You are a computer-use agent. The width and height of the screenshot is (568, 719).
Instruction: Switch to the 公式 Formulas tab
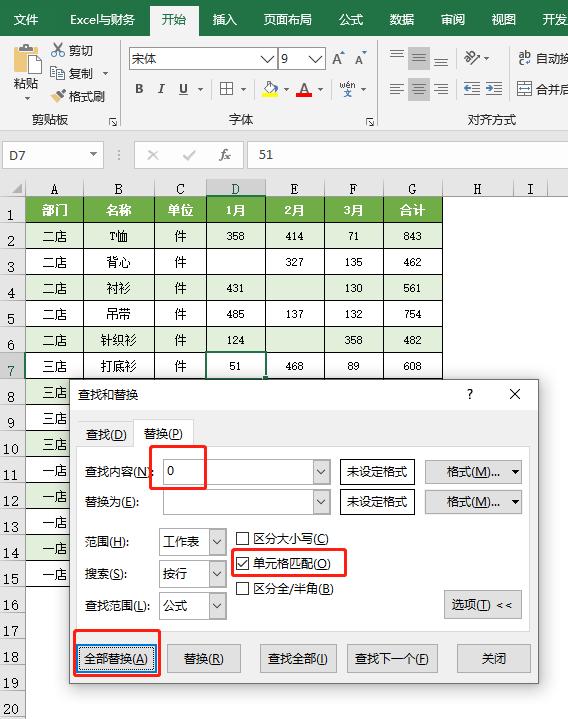pos(351,19)
